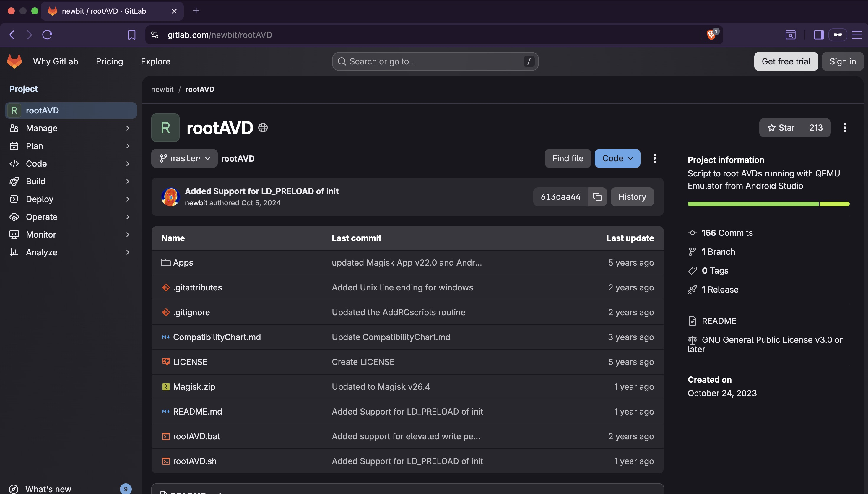Open the LICENSE file

(190, 362)
